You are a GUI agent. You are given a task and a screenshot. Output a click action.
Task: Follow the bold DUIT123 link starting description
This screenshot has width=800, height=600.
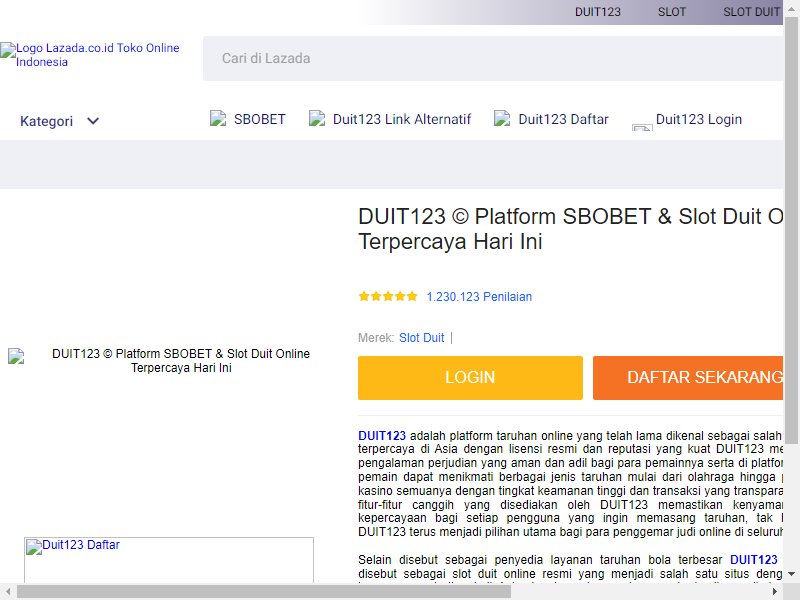(x=382, y=436)
